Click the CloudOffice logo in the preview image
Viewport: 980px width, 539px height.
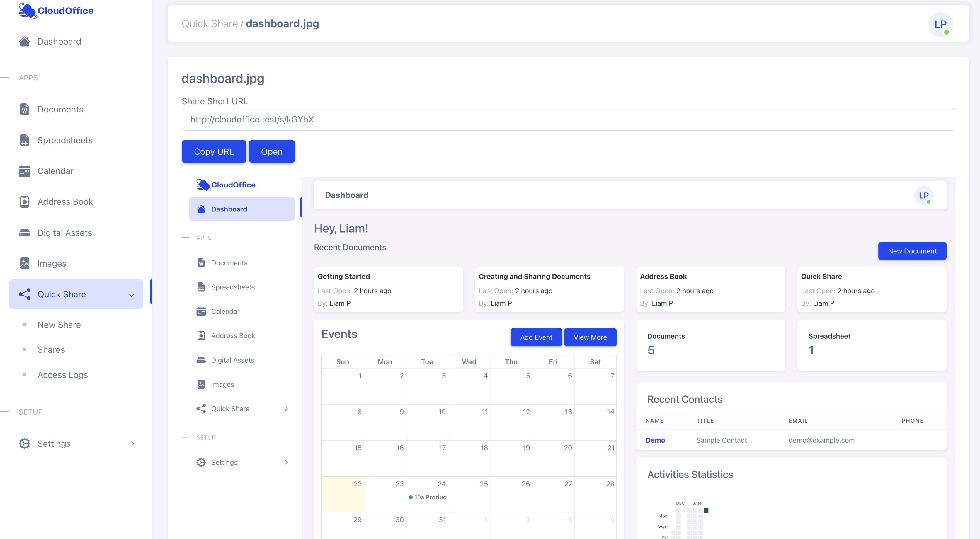click(x=226, y=185)
